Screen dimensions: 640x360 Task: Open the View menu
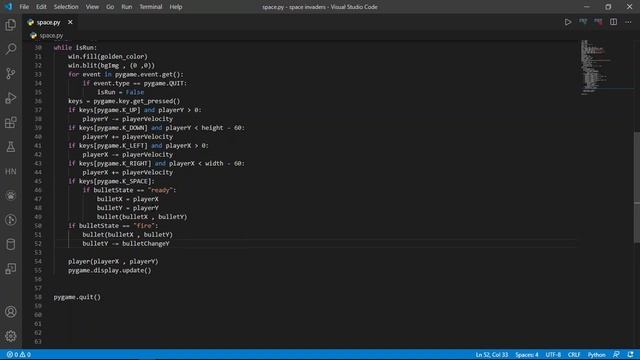tap(92, 7)
